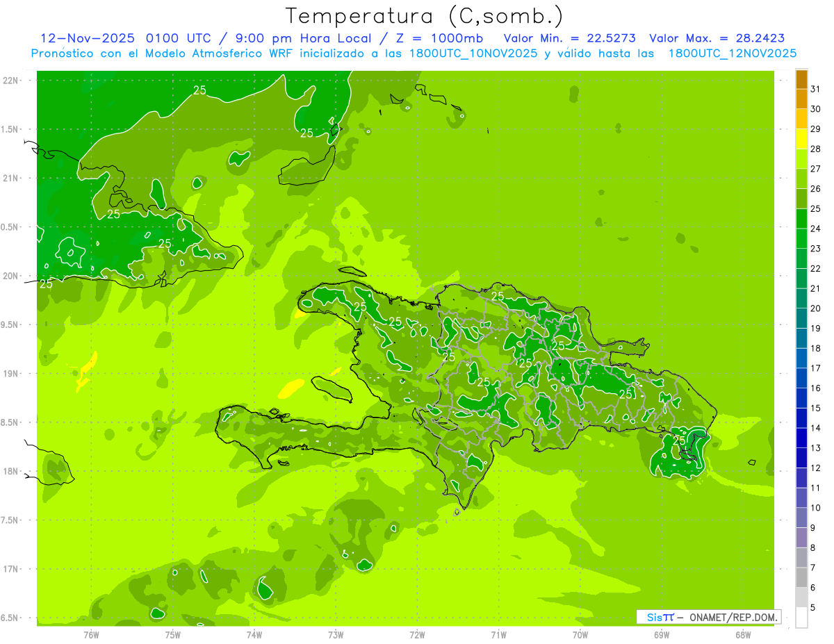The height and width of the screenshot is (644, 834).
Task: Click the legend value '7'
Action: tap(813, 568)
